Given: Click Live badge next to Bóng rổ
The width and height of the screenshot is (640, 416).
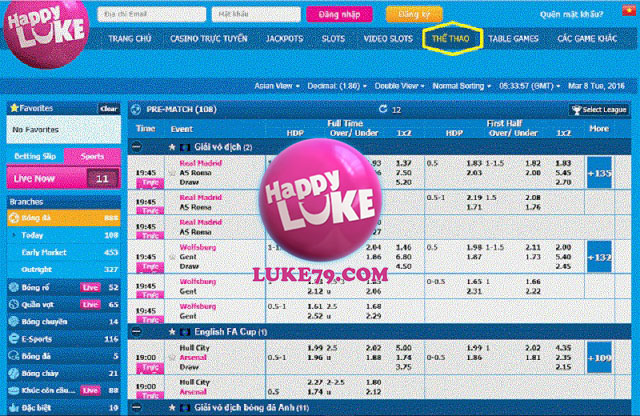Looking at the screenshot, I should pos(90,287).
